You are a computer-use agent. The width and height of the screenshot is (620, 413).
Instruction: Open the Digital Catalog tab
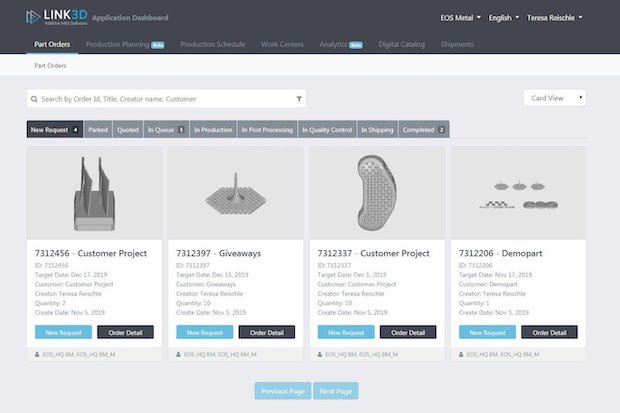coord(404,45)
